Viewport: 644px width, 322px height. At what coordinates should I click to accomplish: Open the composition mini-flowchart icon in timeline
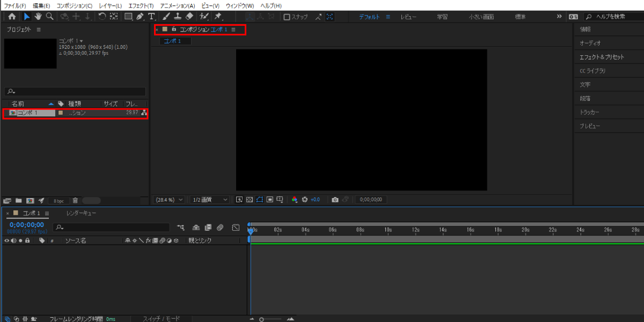pyautogui.click(x=180, y=228)
